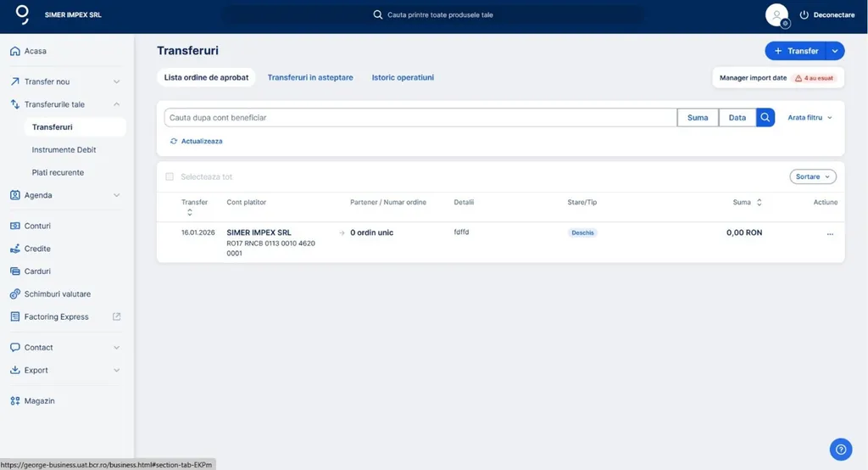The width and height of the screenshot is (868, 470).
Task: Expand Arata filtru options
Action: click(x=810, y=118)
